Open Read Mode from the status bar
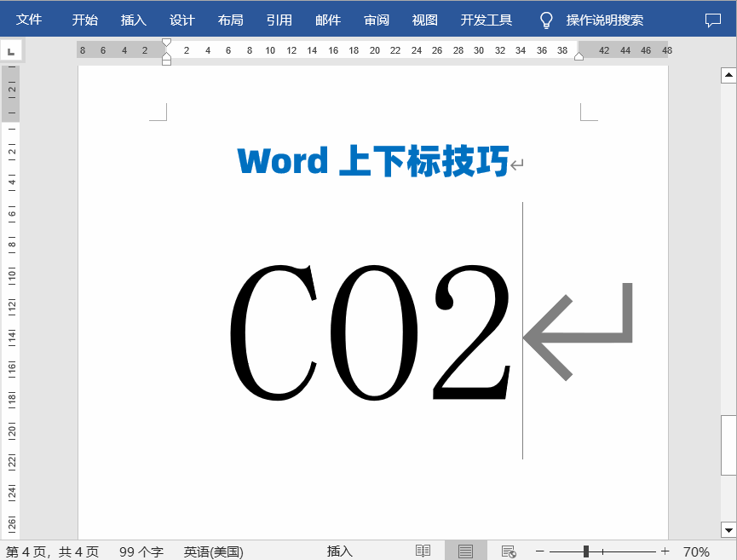Viewport: 737px width, 560px height. (422, 550)
